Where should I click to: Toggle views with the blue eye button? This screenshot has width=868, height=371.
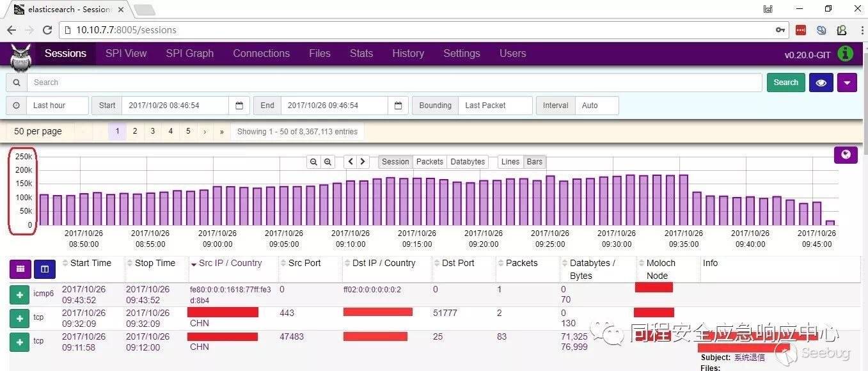pyautogui.click(x=821, y=83)
